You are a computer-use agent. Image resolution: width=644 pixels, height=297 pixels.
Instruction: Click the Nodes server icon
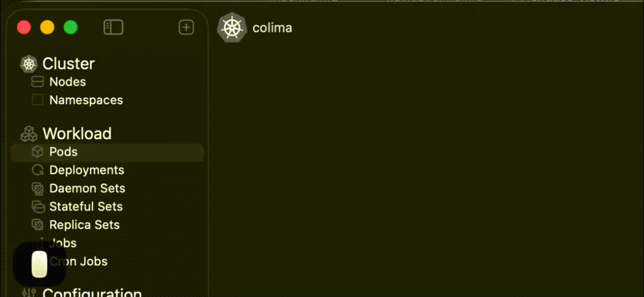coord(38,82)
